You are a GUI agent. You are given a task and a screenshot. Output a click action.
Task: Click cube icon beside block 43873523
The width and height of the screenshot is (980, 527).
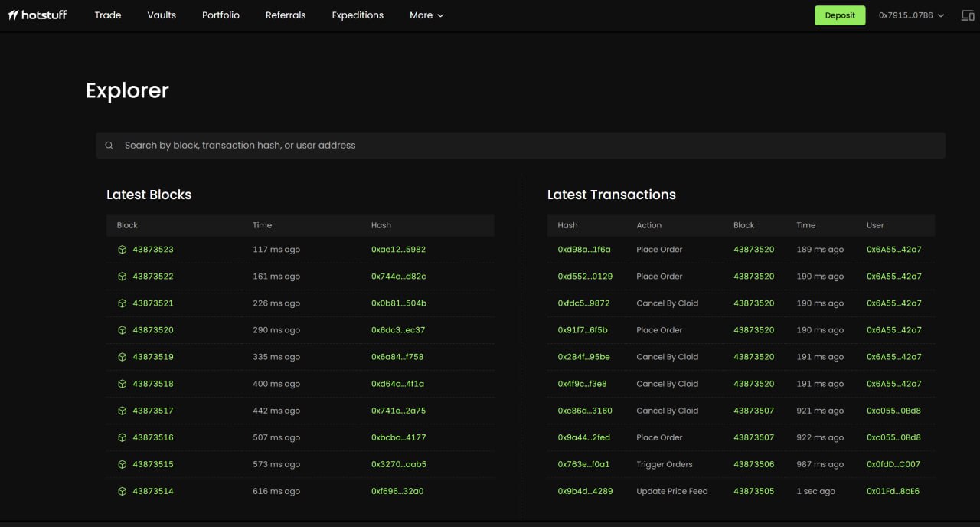(122, 250)
